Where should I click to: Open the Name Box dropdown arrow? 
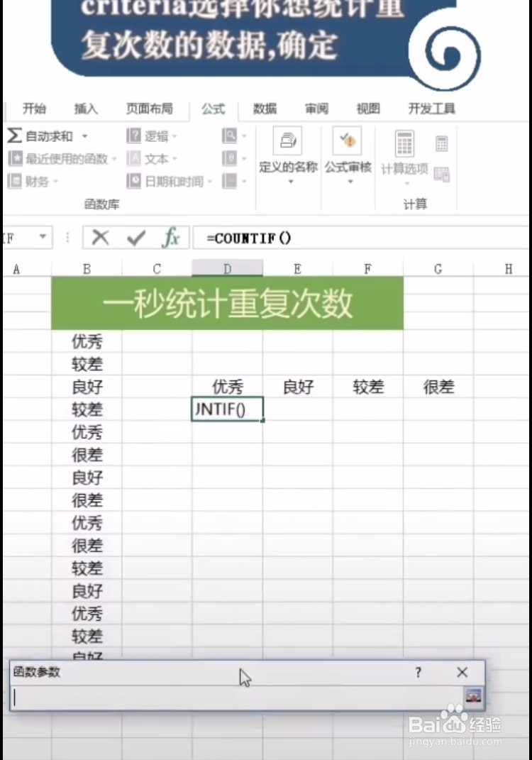pyautogui.click(x=43, y=236)
